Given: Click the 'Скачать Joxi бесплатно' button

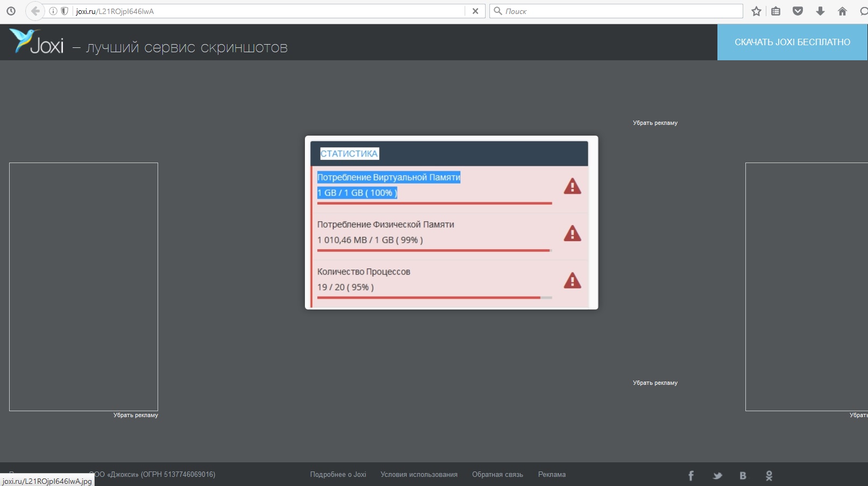Looking at the screenshot, I should tap(792, 42).
